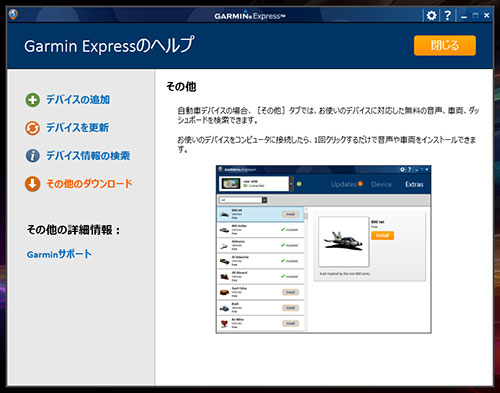Click the embedded Garmin Express example screenshot

coord(323,249)
